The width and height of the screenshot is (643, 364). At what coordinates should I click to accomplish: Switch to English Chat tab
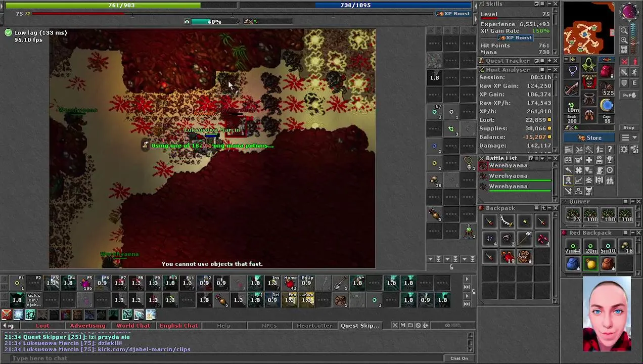click(178, 326)
